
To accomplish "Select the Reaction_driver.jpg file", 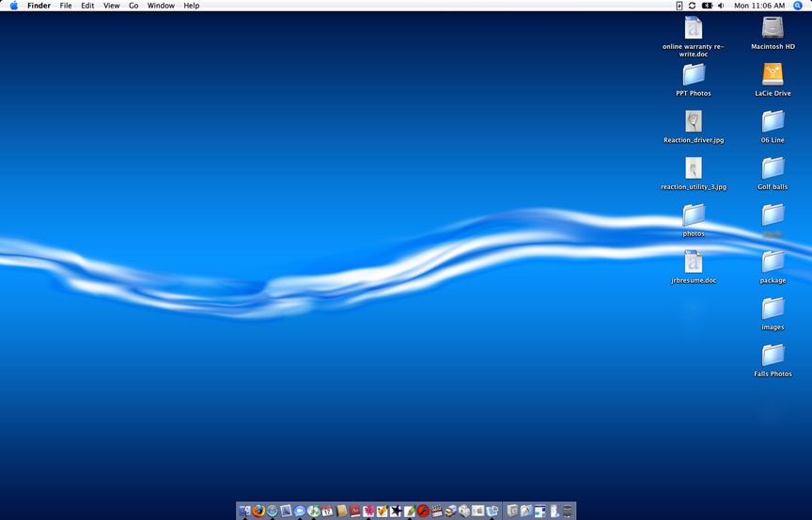I will [694, 121].
